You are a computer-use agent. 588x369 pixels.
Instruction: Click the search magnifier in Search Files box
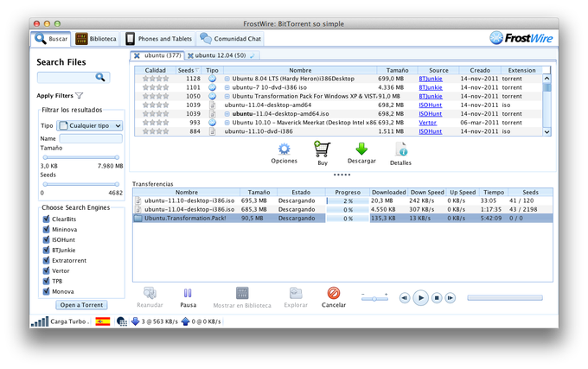coord(100,77)
